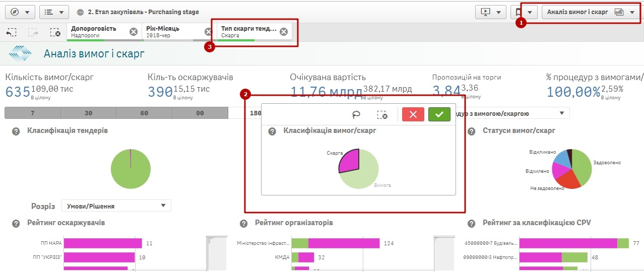Click the Скарга slice of the pie chart
The width and height of the screenshot is (644, 272).
click(x=349, y=161)
